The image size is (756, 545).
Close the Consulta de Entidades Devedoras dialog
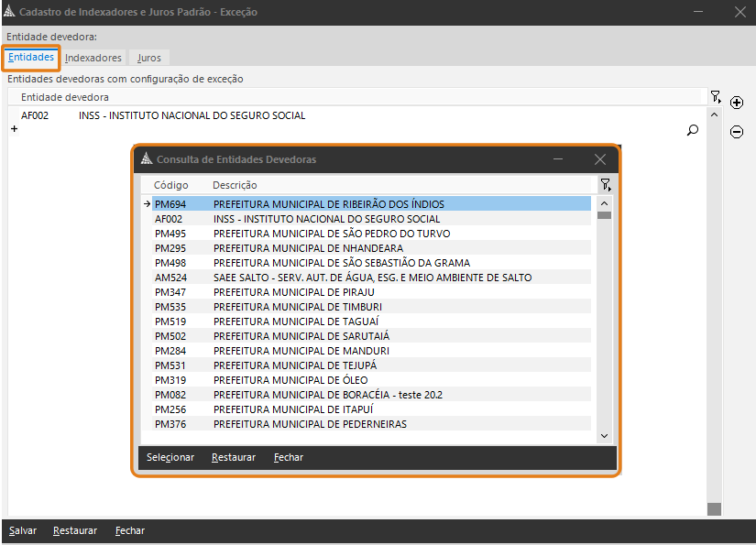(x=600, y=159)
